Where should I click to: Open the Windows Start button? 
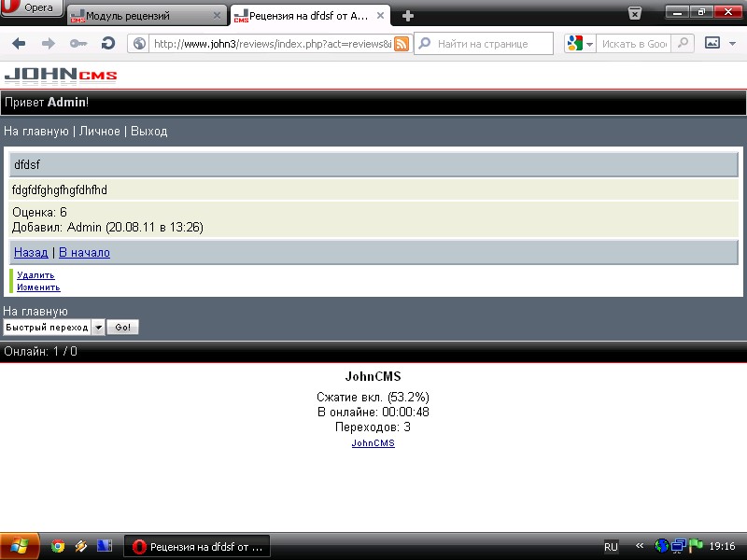pyautogui.click(x=20, y=546)
